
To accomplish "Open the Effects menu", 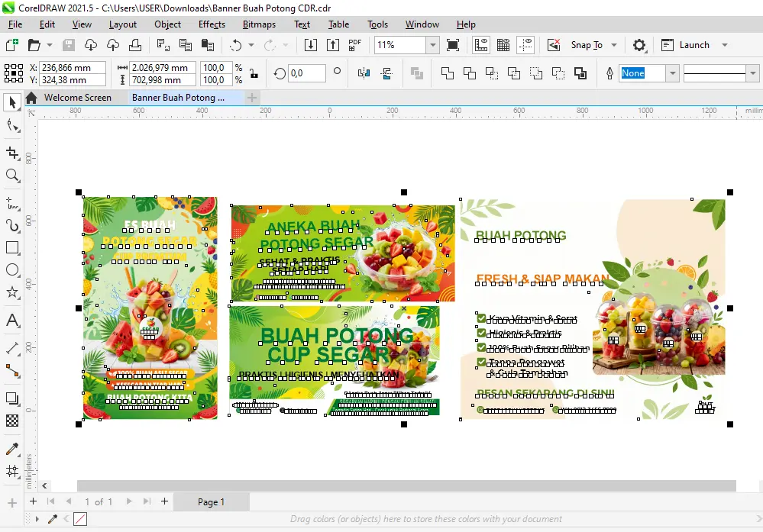I will [212, 24].
